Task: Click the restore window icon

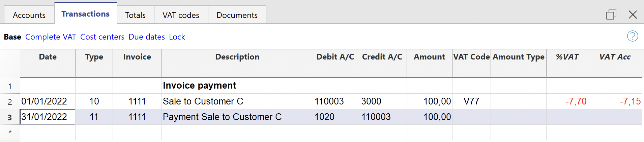Action: pyautogui.click(x=611, y=15)
